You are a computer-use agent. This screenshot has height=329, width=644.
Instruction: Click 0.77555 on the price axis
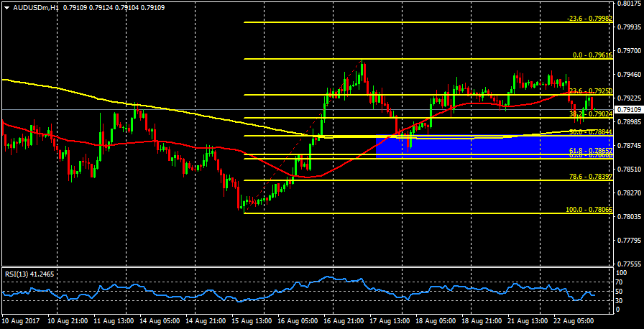[x=630, y=264]
